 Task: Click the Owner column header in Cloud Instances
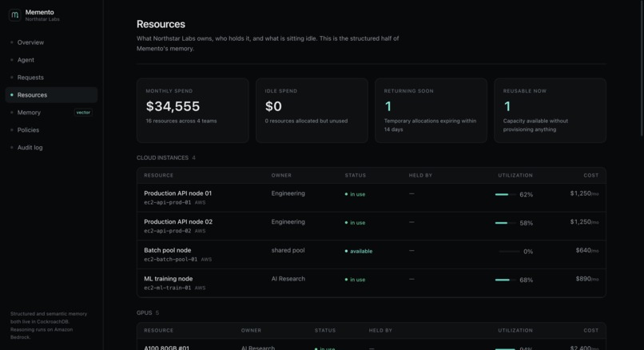click(x=281, y=176)
